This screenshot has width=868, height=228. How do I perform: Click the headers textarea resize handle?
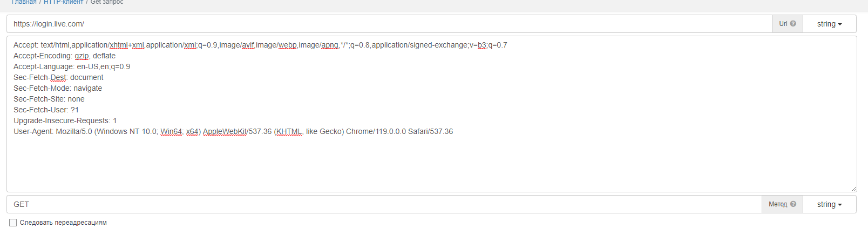point(853,189)
